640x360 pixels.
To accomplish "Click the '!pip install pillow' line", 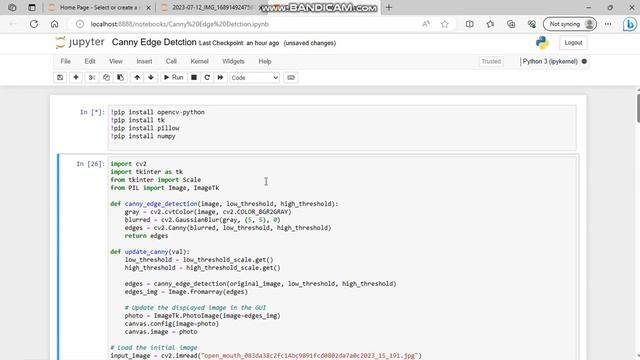I will 145,128.
